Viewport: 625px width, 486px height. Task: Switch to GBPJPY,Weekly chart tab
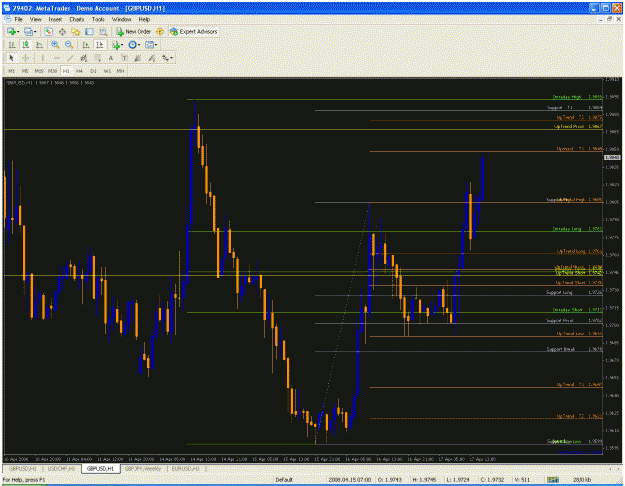tap(143, 468)
